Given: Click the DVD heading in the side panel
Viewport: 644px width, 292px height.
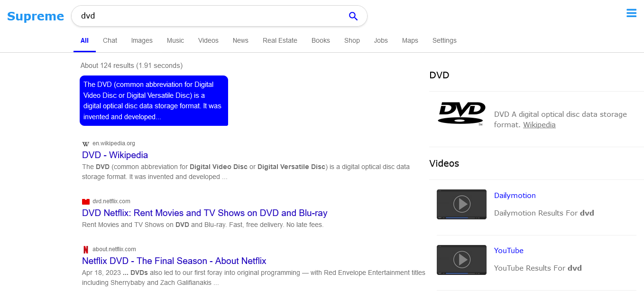Looking at the screenshot, I should coord(439,75).
